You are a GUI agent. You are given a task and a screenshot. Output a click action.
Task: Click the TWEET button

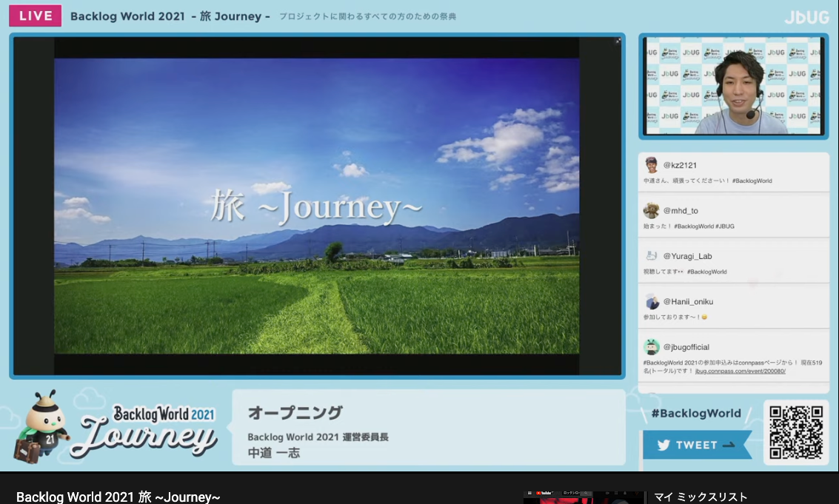tap(697, 445)
